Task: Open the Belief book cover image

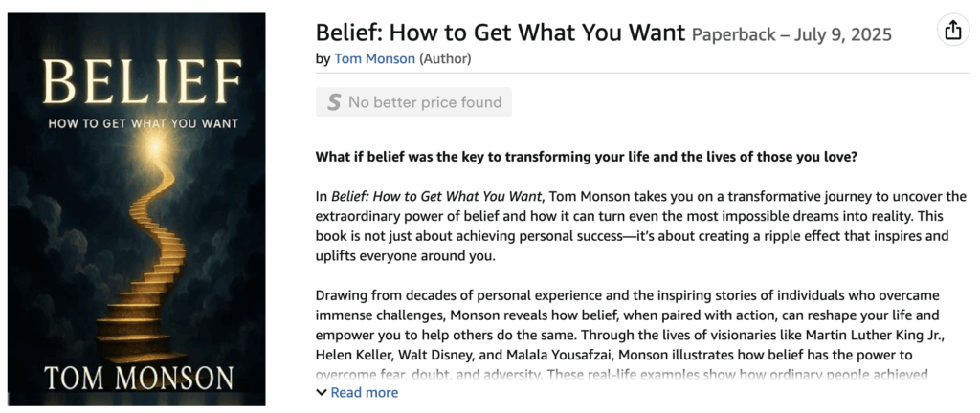Action: pyautogui.click(x=136, y=208)
